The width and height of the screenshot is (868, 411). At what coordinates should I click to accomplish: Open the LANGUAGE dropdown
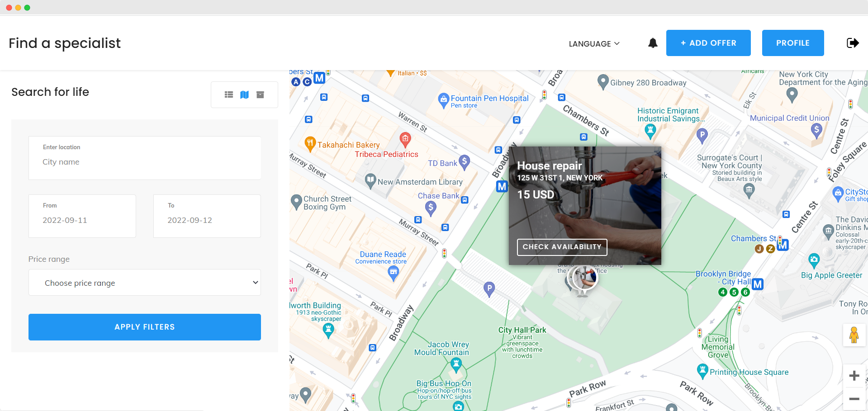594,44
